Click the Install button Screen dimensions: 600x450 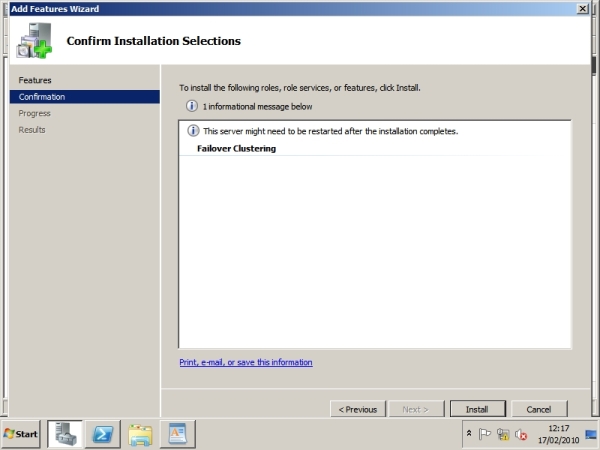[478, 409]
